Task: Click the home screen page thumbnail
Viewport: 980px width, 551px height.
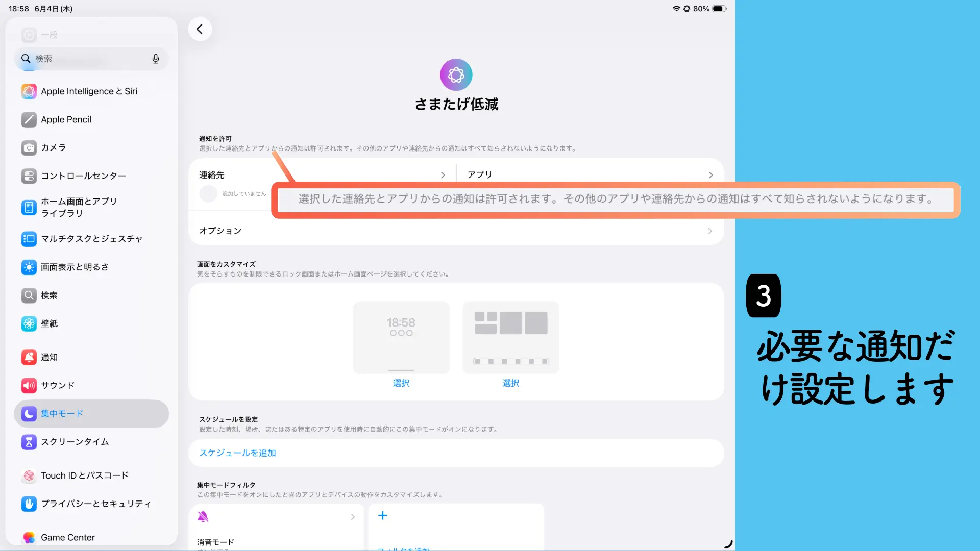Action: (511, 337)
